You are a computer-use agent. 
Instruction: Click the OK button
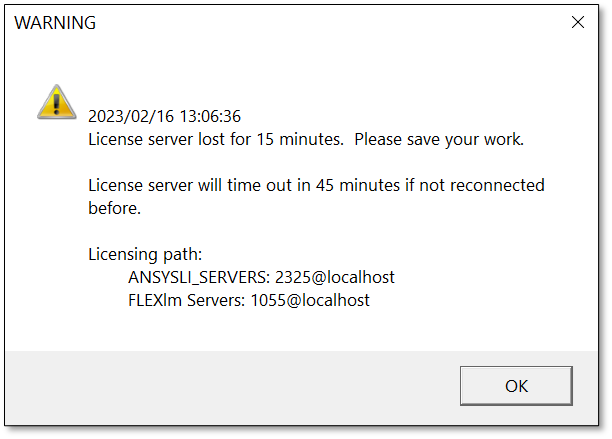[516, 386]
